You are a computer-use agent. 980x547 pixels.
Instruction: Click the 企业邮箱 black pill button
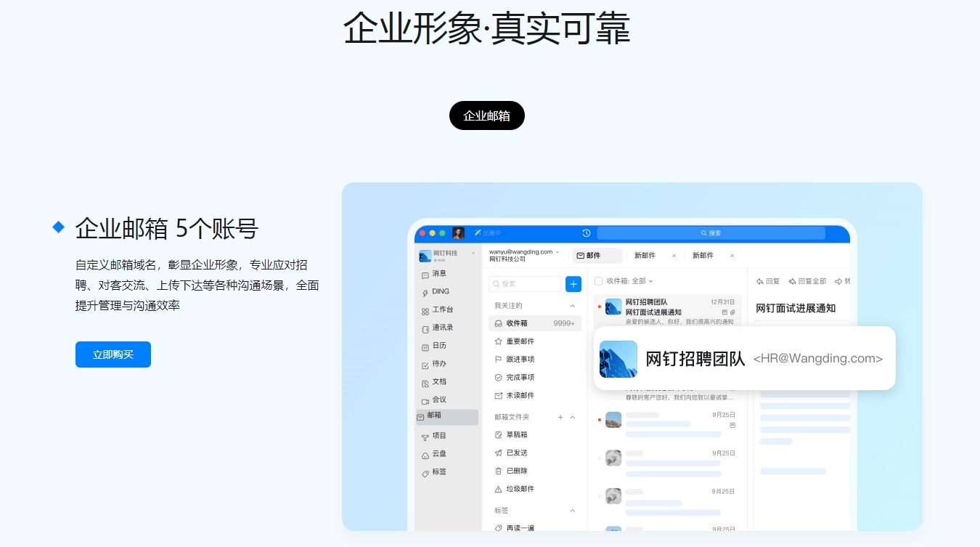click(486, 116)
